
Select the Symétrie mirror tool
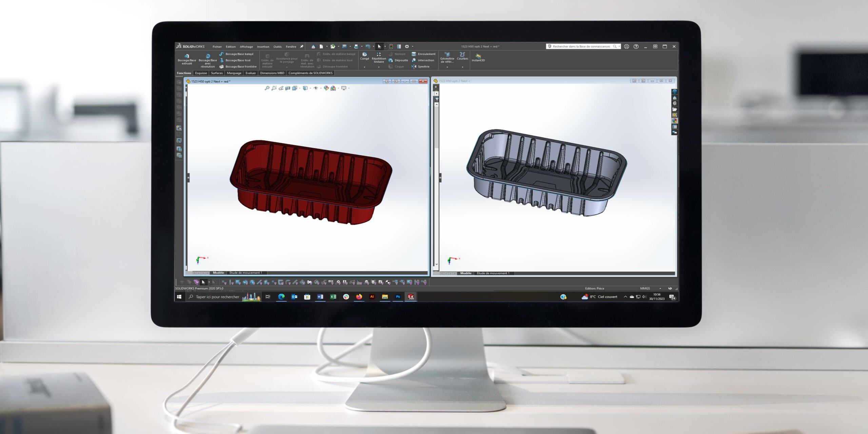click(420, 67)
